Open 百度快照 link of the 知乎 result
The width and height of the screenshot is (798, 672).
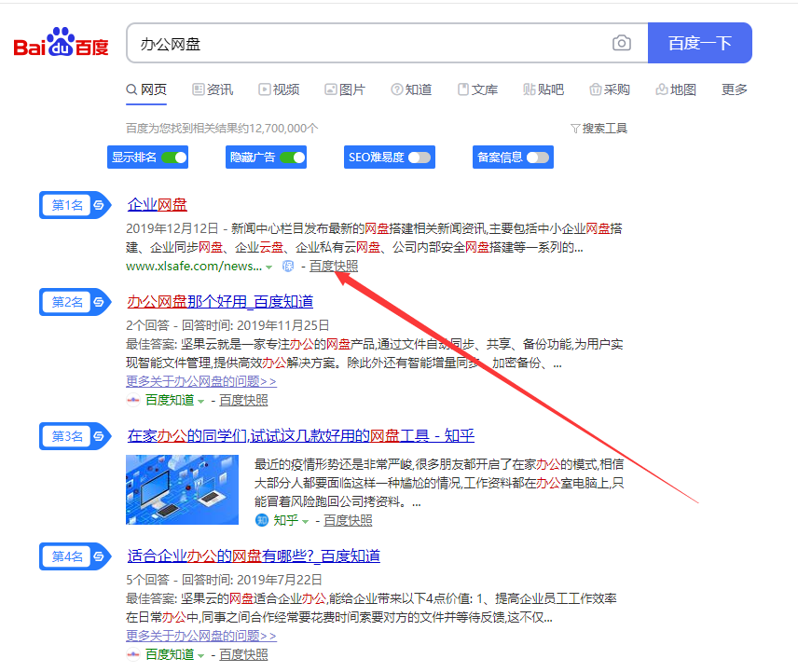pyautogui.click(x=348, y=520)
